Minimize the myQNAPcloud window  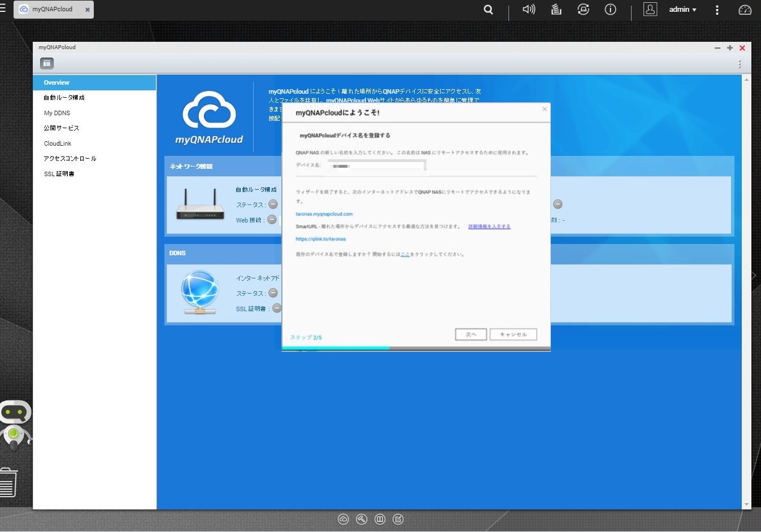pos(717,49)
